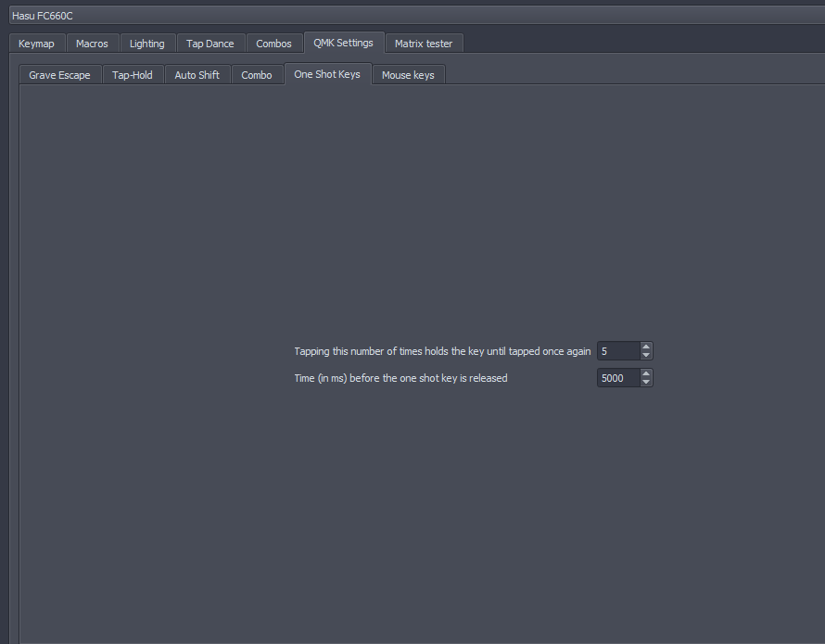Decrease one shot timeout with down arrow
This screenshot has width=825, height=644.
(646, 382)
